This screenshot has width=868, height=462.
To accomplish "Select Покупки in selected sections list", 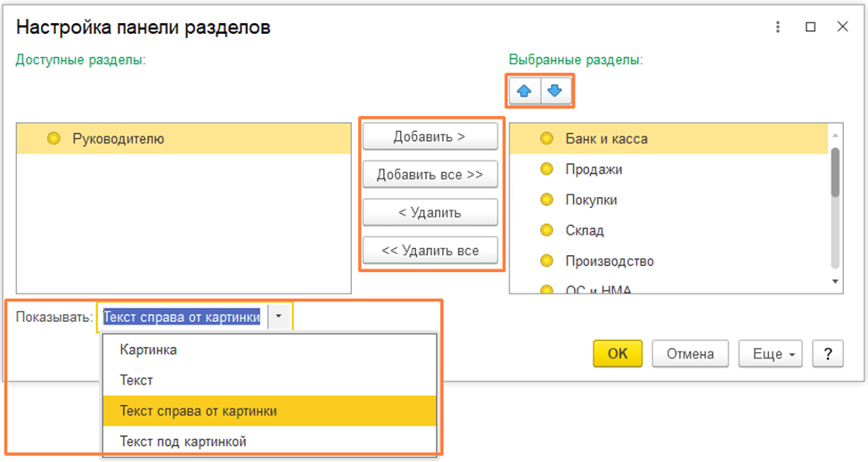I will (x=592, y=200).
